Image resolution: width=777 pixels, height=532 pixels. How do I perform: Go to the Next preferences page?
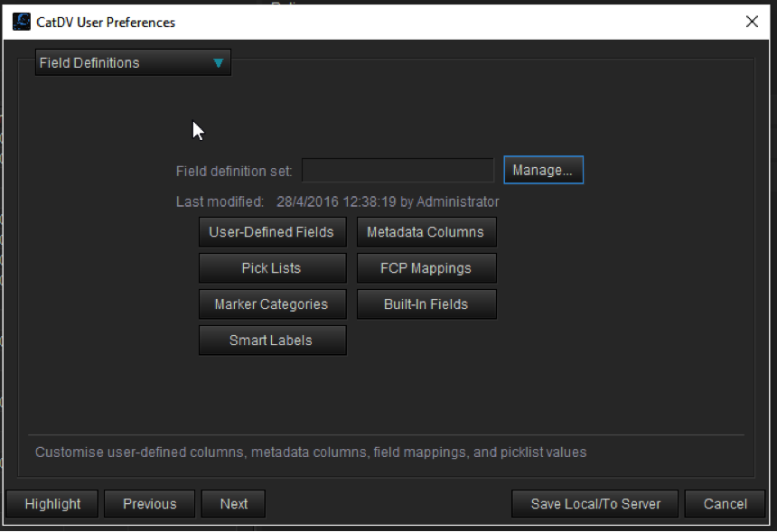(233, 504)
